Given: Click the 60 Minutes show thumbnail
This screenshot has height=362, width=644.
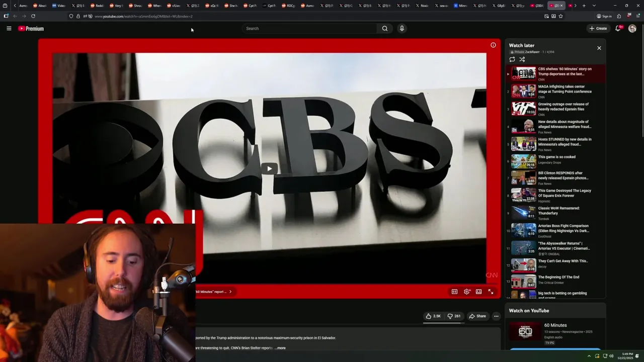Looking at the screenshot, I should (525, 331).
